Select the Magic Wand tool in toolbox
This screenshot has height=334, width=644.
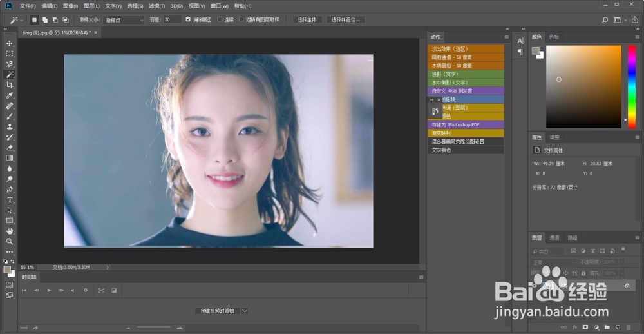(10, 74)
